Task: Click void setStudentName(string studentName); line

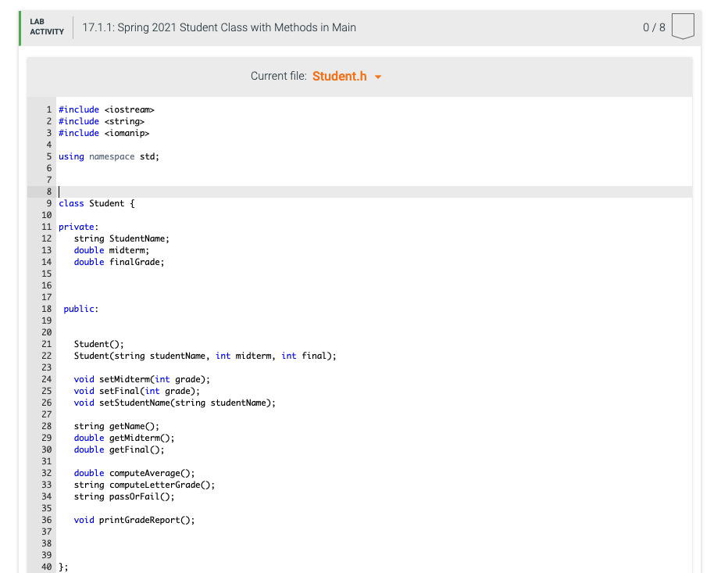Action: click(x=174, y=403)
